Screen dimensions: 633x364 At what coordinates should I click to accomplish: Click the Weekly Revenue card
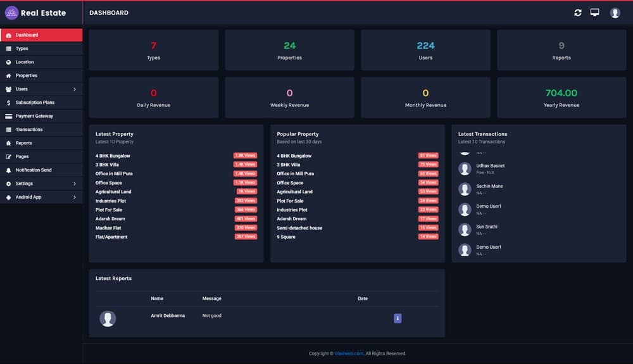pos(289,97)
